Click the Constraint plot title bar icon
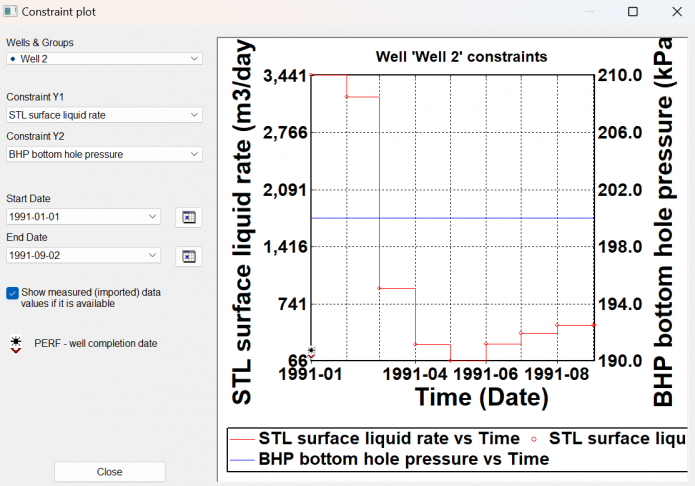The image size is (695, 486). [x=11, y=12]
